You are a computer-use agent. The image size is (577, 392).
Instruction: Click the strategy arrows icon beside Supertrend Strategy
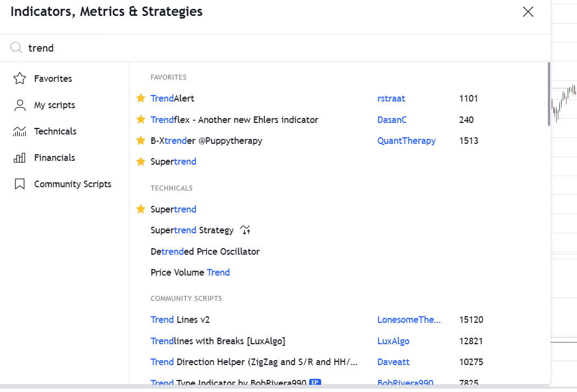coord(245,230)
